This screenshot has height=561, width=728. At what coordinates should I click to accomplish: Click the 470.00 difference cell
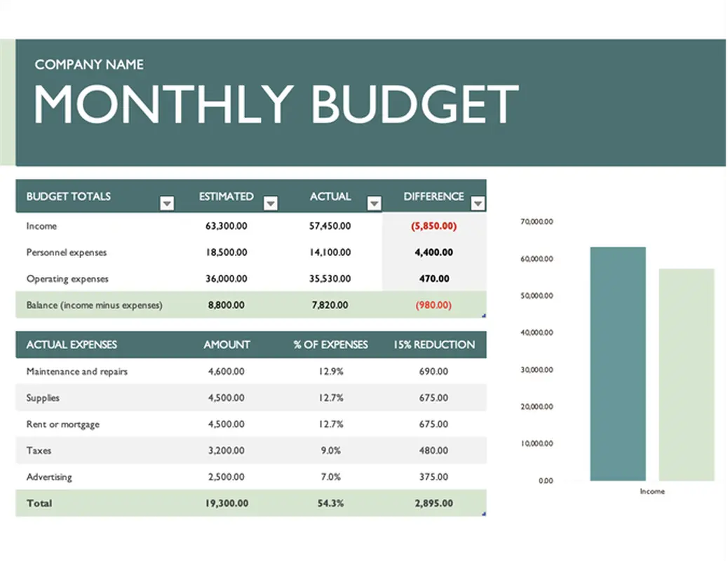434,279
